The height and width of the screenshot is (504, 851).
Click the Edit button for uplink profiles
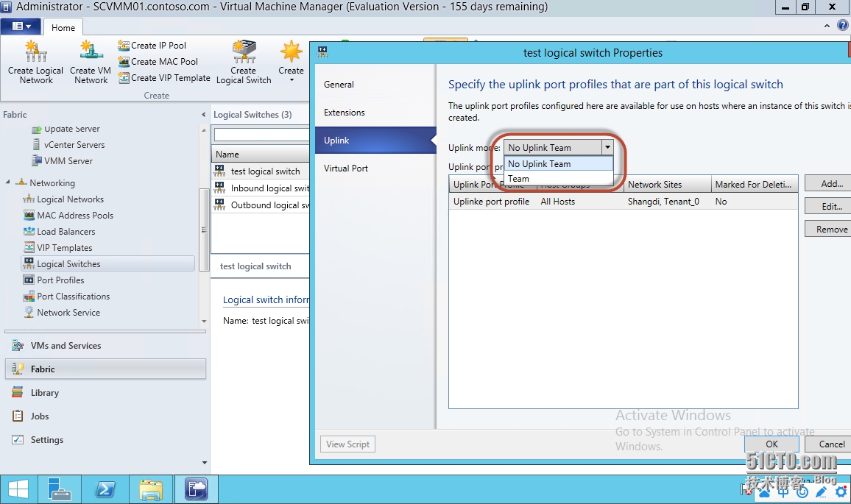click(829, 206)
